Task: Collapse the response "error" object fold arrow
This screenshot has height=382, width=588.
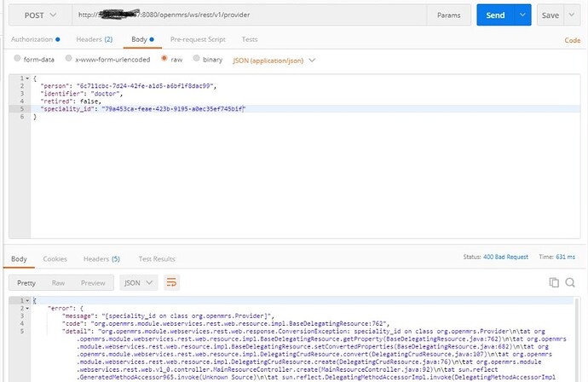Action: coord(27,309)
